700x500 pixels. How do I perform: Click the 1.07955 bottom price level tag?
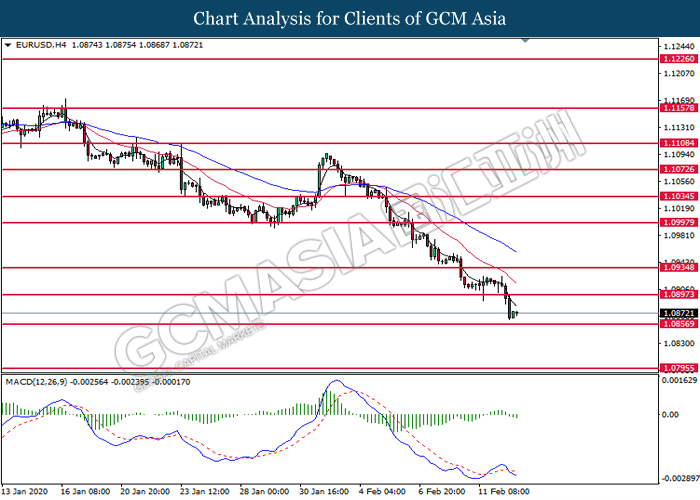679,368
